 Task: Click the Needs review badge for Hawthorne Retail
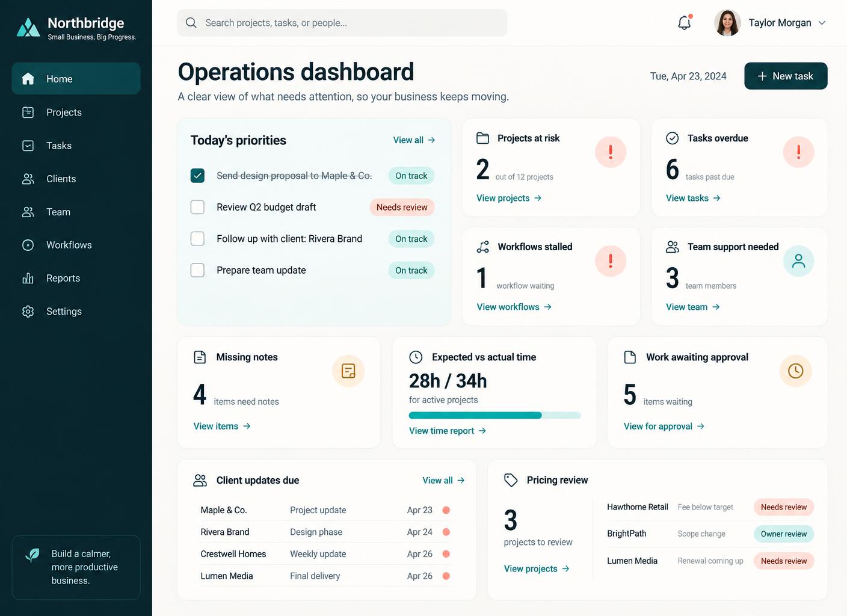pos(784,507)
